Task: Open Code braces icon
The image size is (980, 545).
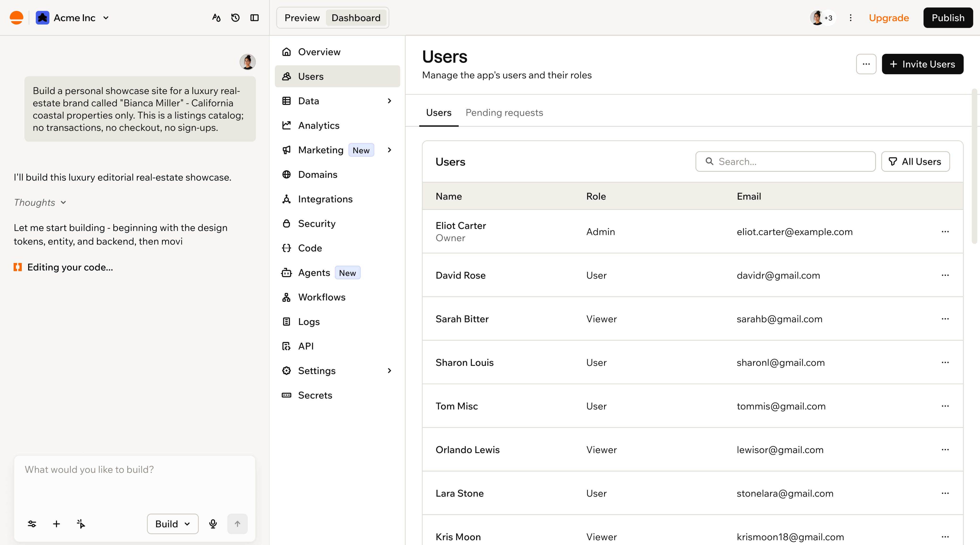Action: (x=286, y=248)
